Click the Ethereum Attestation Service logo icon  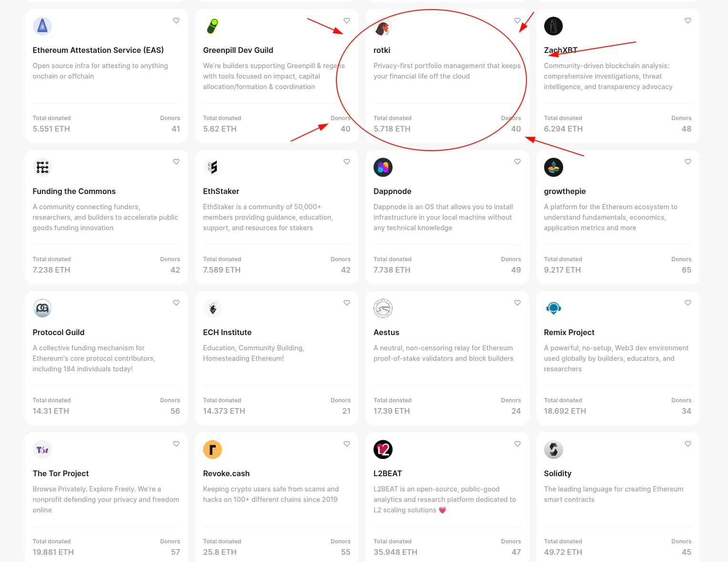tap(42, 26)
